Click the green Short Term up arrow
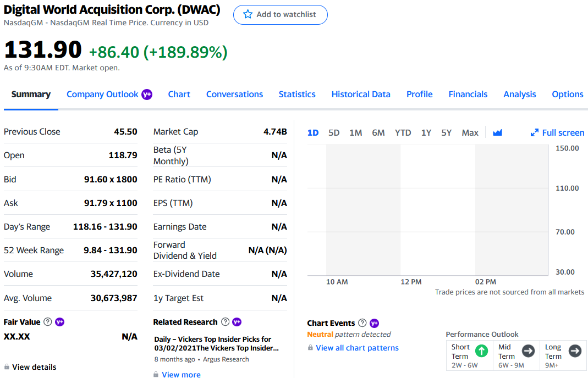This screenshot has height=378, width=588. (x=481, y=351)
